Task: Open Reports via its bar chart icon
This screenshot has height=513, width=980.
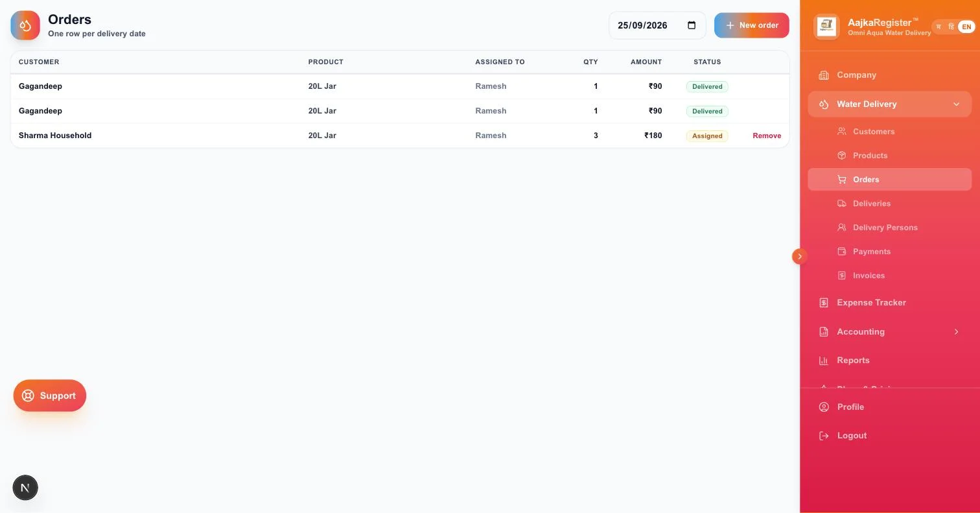Action: [x=824, y=361]
